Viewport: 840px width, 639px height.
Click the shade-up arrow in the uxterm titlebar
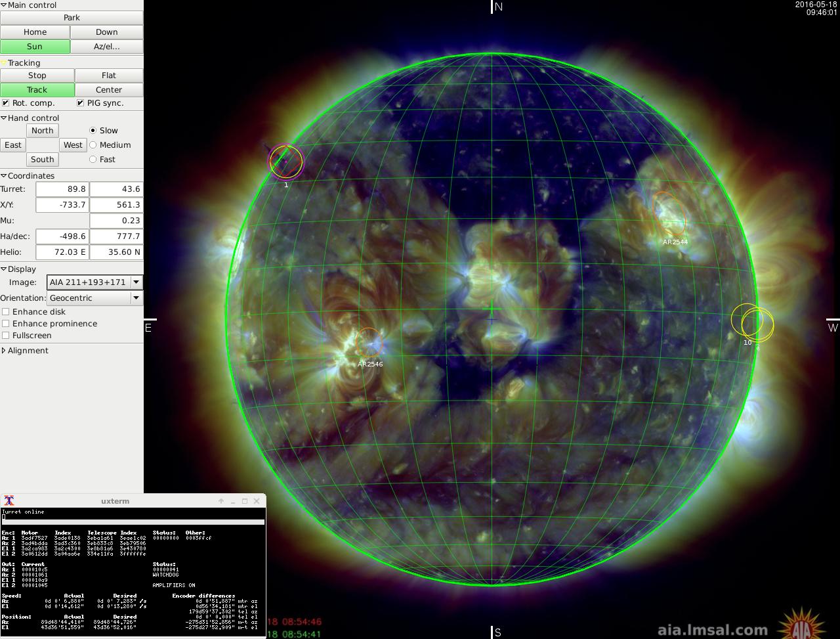pos(221,501)
